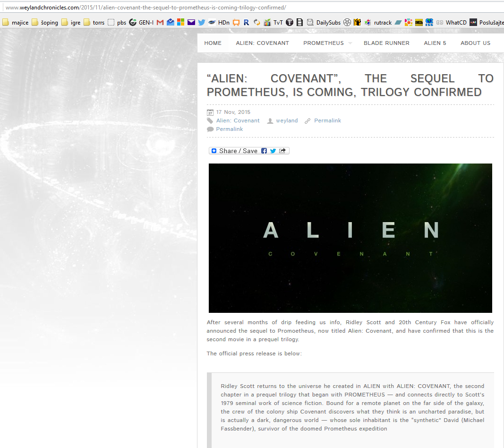This screenshot has height=448, width=504.
Task: Open the weyland author link
Action: point(287,121)
